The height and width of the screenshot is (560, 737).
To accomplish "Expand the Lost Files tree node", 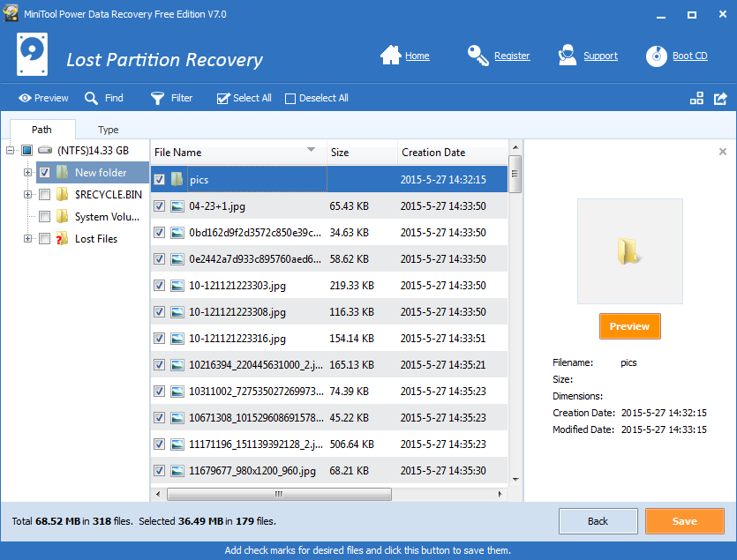I will pyautogui.click(x=27, y=238).
